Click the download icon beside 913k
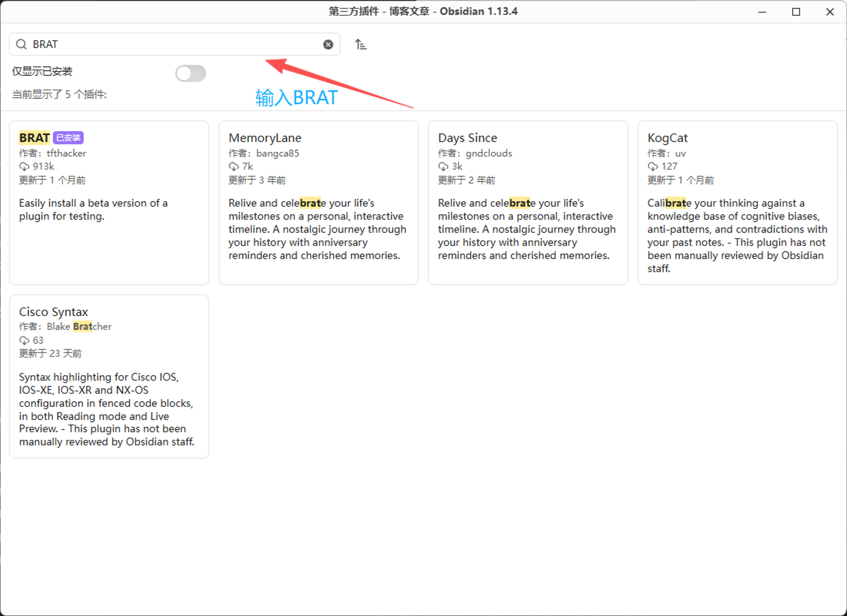The width and height of the screenshot is (847, 616). point(24,167)
